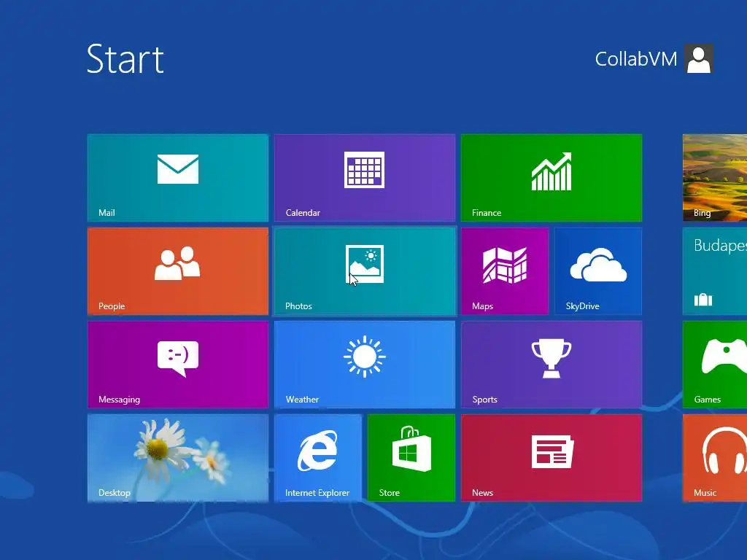Open the Mail tile
The image size is (747, 560).
[178, 178]
